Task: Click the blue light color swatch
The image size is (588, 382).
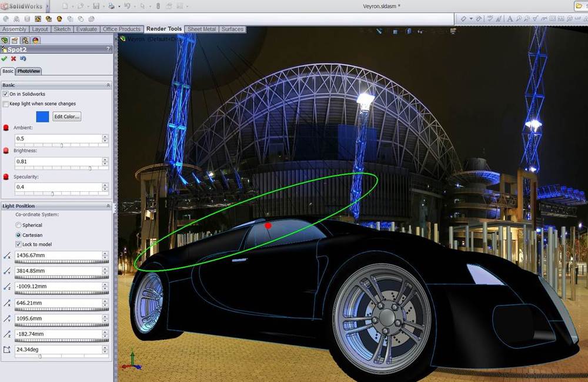Action: [x=43, y=117]
